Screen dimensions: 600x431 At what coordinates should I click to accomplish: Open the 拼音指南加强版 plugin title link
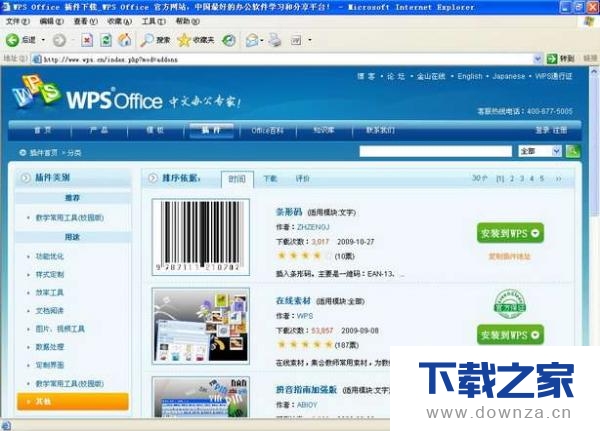pos(306,390)
